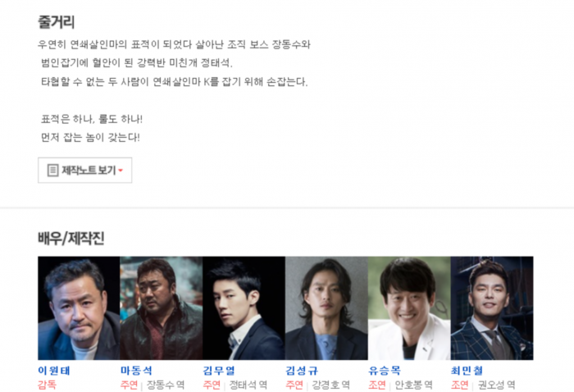Open the 제작노트 보기 button
Image resolution: width=574 pixels, height=392 pixels.
click(x=85, y=171)
